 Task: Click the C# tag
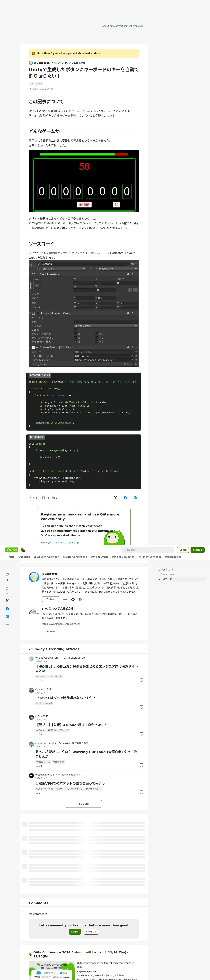click(x=31, y=84)
